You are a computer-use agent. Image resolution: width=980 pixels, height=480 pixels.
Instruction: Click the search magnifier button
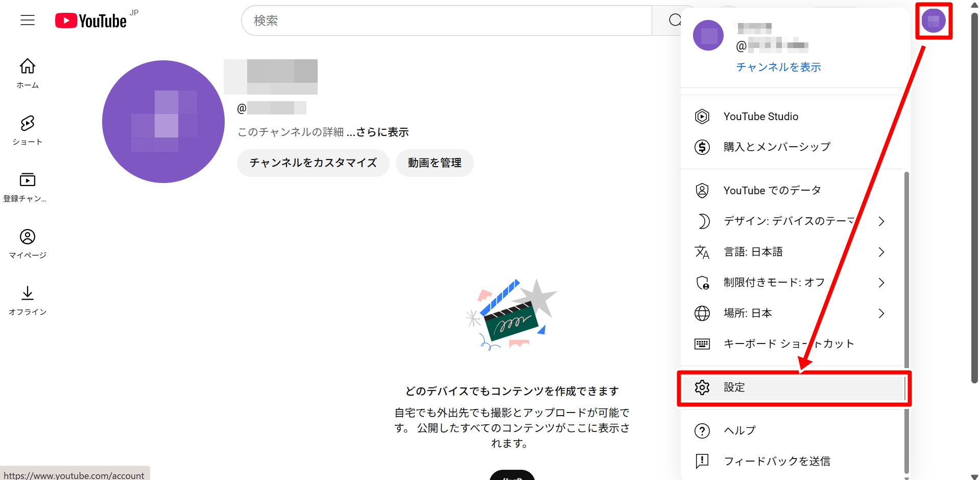[674, 20]
